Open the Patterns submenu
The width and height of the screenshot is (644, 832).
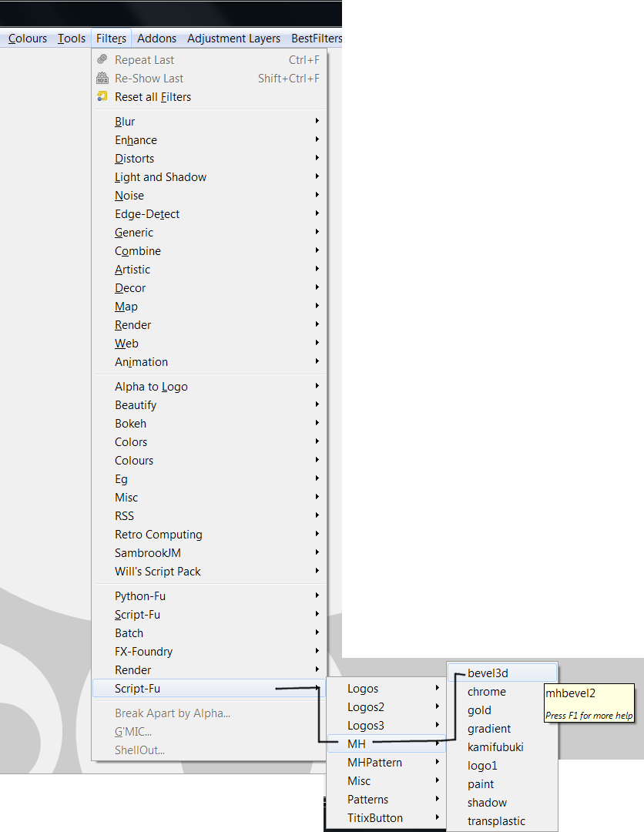click(x=386, y=799)
